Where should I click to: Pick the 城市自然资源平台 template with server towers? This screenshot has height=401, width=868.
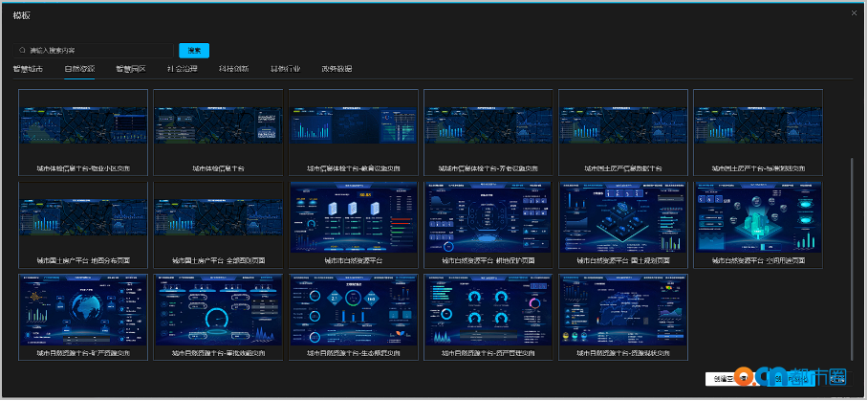tap(354, 216)
